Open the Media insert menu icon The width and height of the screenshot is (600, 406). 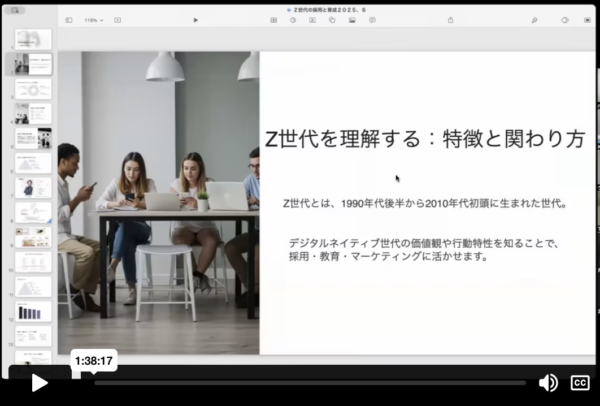(352, 19)
